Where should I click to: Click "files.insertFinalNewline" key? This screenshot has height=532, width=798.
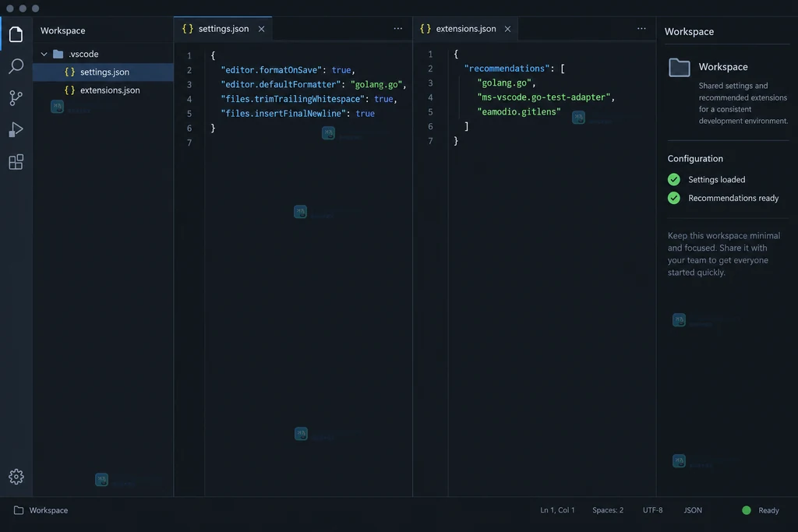(284, 114)
